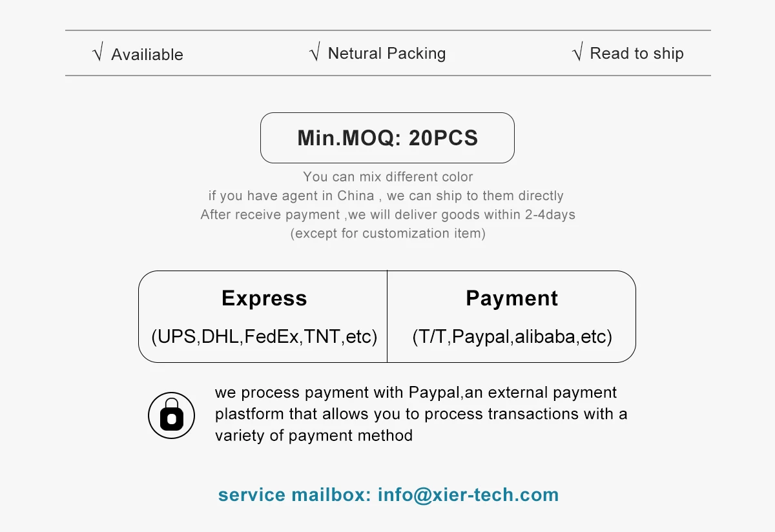Click the Availiable label text
The width and height of the screenshot is (775, 532).
147,54
